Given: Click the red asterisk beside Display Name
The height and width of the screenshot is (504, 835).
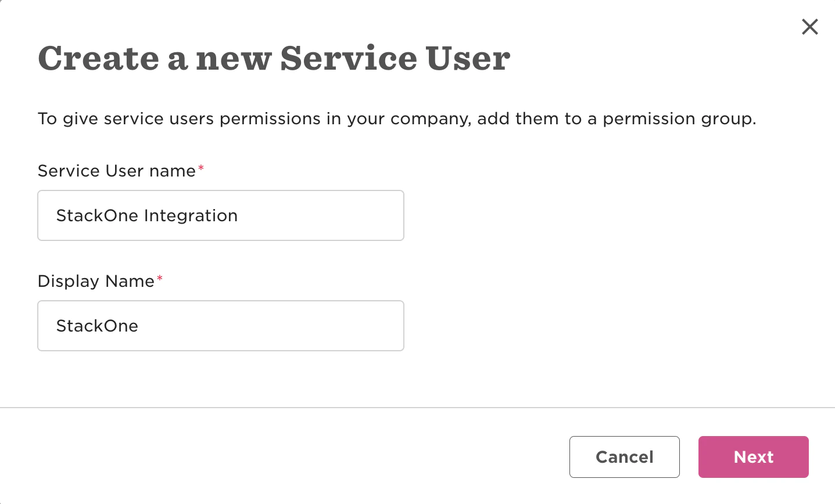Looking at the screenshot, I should (x=160, y=278).
